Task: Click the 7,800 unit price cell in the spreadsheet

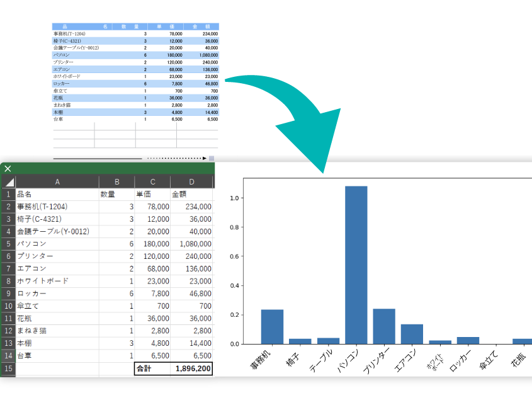Action: coord(153,294)
